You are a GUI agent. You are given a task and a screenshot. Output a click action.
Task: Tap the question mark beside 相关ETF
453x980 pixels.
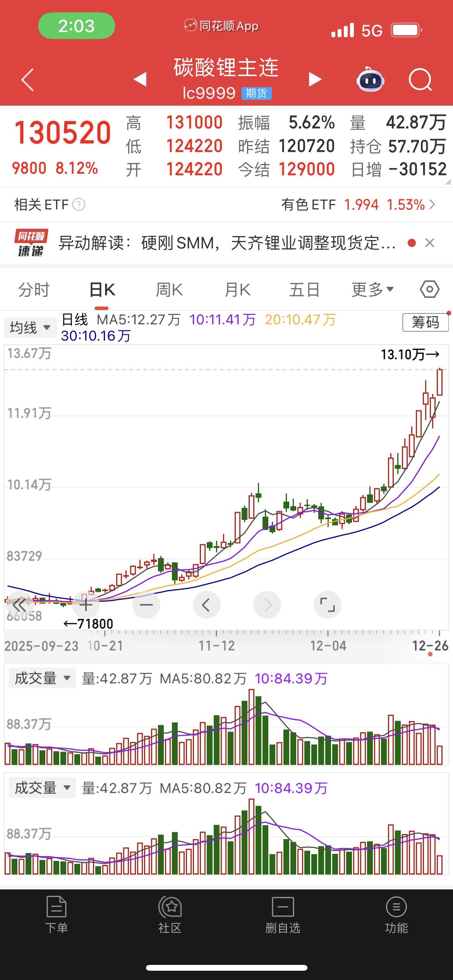(x=79, y=204)
